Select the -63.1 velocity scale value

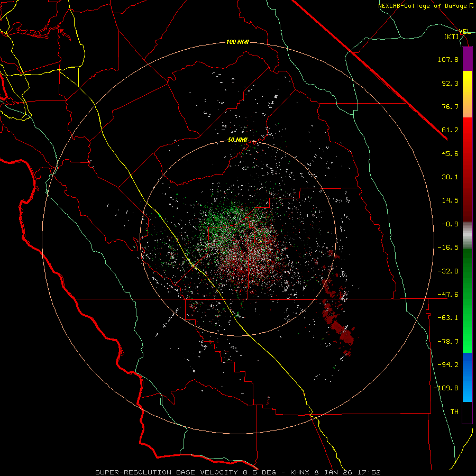click(448, 318)
